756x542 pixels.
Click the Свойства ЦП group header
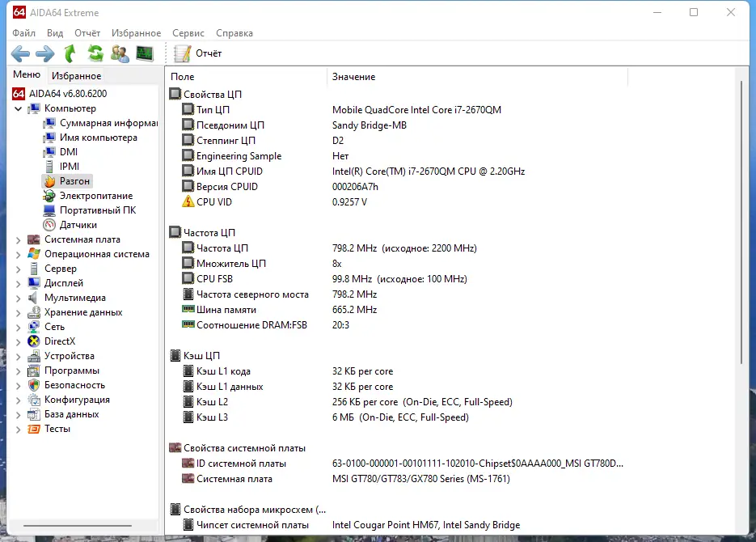(x=205, y=95)
